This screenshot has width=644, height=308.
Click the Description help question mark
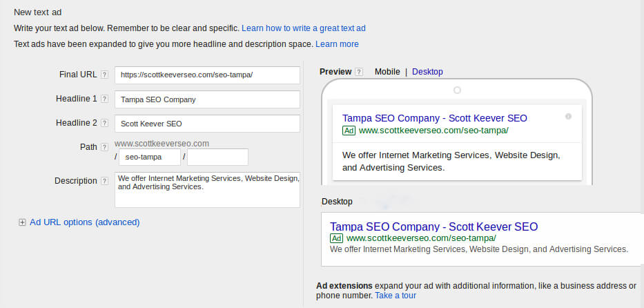click(105, 181)
